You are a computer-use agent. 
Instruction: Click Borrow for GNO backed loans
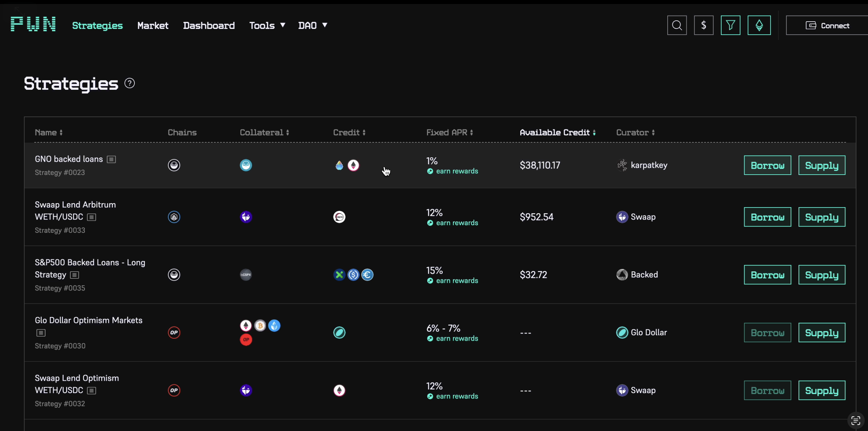(767, 165)
